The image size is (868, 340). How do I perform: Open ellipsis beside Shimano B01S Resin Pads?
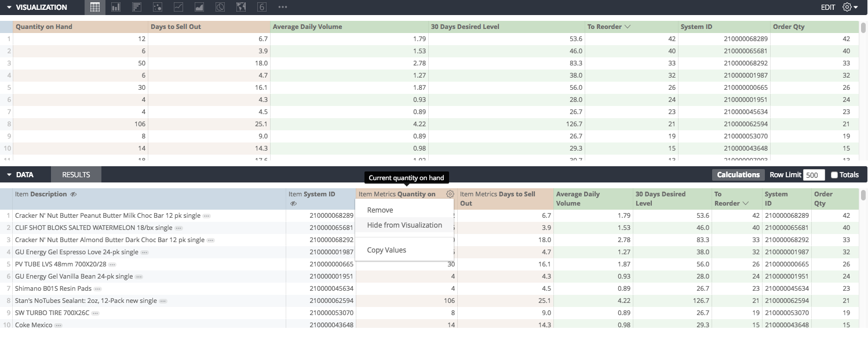click(98, 289)
